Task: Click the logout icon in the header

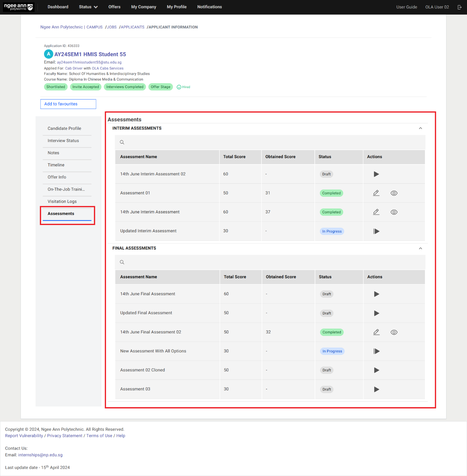Action: [x=459, y=7]
